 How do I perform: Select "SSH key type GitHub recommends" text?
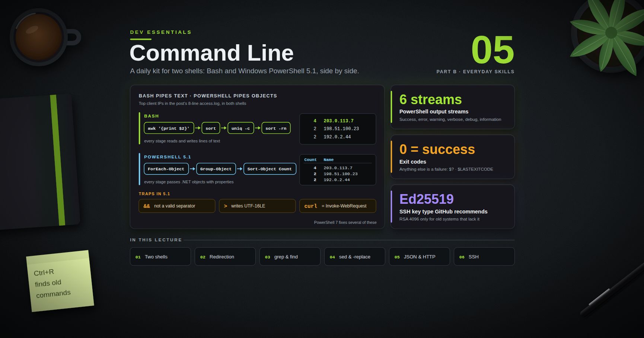(443, 212)
